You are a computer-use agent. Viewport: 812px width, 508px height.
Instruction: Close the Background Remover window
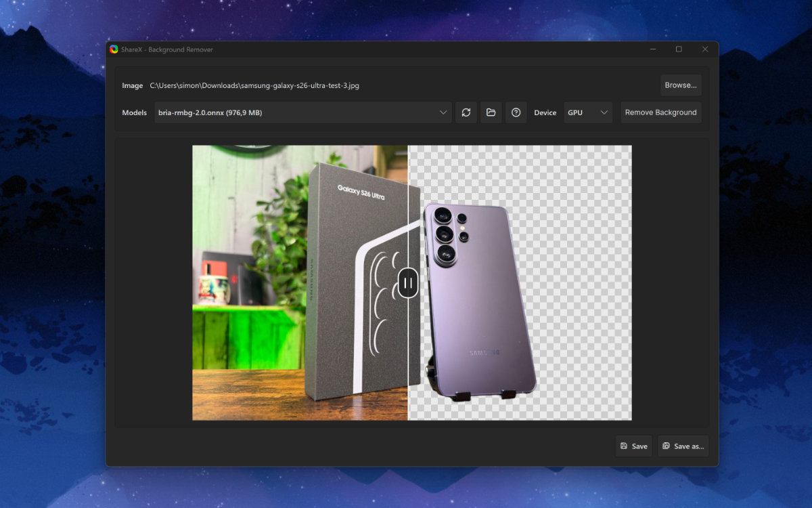[x=705, y=49]
